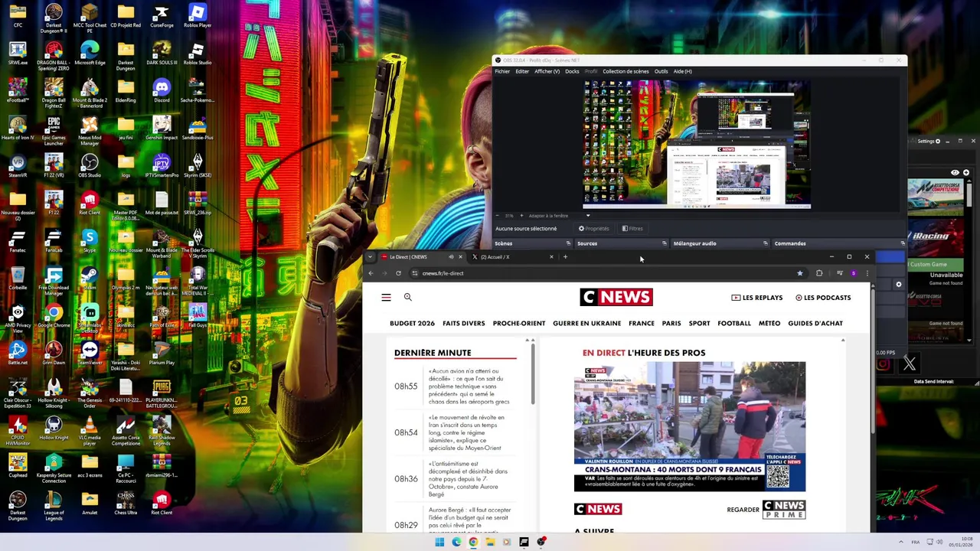This screenshot has width=980, height=551.
Task: Open Kaspersky Secure Connection shortcut
Action: click(54, 466)
